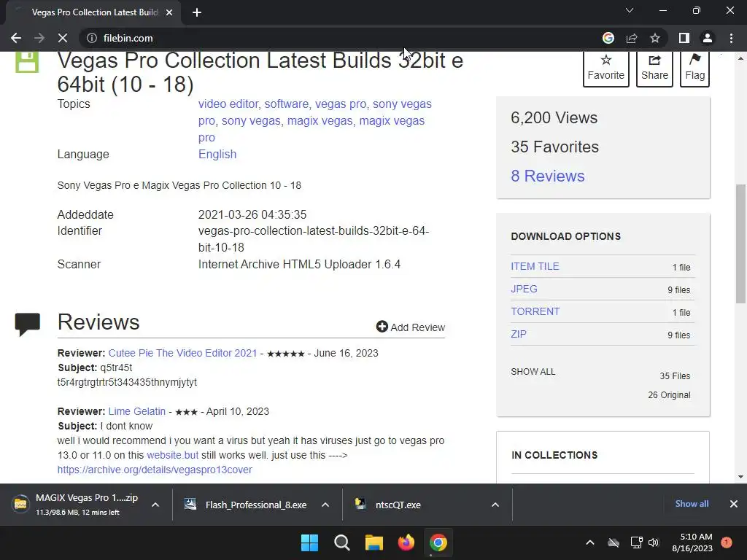Viewport: 747px width, 560px height.
Task: Open the magix vegas topic link
Action: [x=320, y=120]
